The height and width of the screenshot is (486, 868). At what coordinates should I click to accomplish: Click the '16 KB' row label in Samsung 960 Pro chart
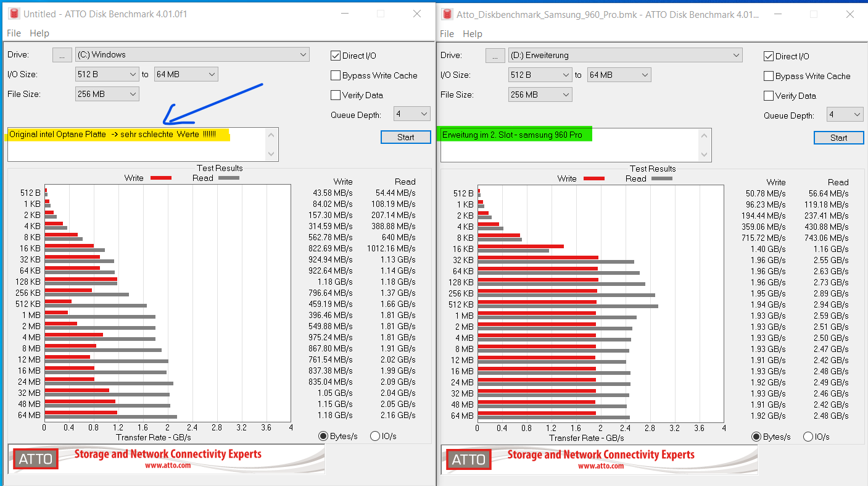click(x=463, y=249)
